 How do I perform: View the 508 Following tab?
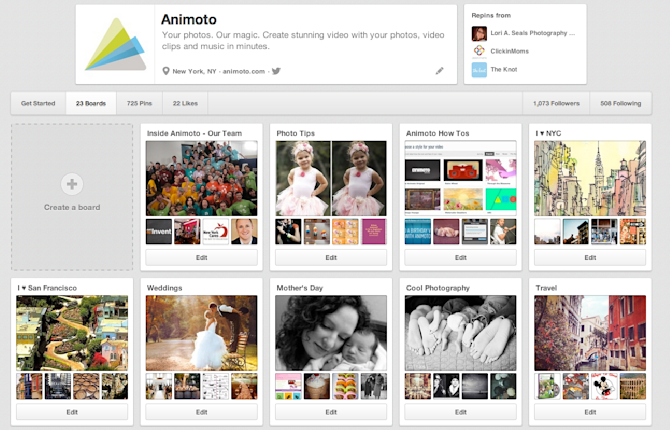point(620,103)
